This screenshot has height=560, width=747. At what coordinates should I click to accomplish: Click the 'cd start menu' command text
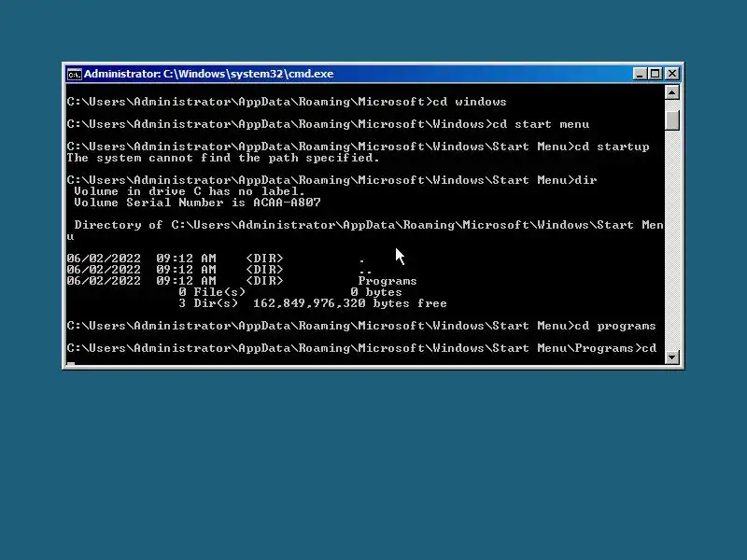(x=541, y=124)
